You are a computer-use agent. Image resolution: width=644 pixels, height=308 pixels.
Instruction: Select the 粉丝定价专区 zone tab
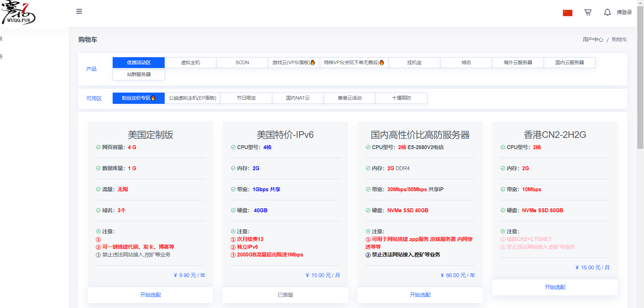point(139,98)
